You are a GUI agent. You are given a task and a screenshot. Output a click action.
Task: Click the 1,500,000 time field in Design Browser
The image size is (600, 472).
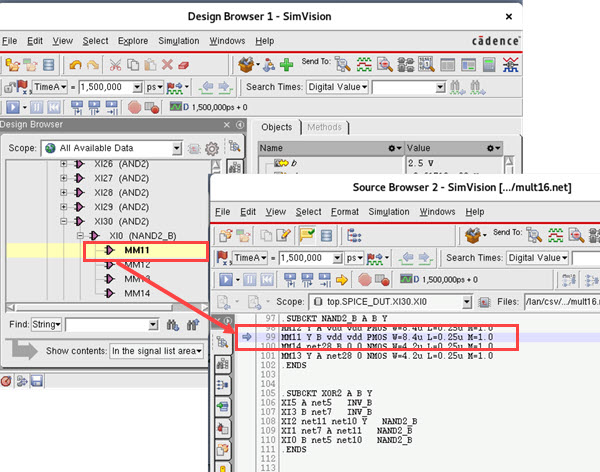click(x=106, y=87)
